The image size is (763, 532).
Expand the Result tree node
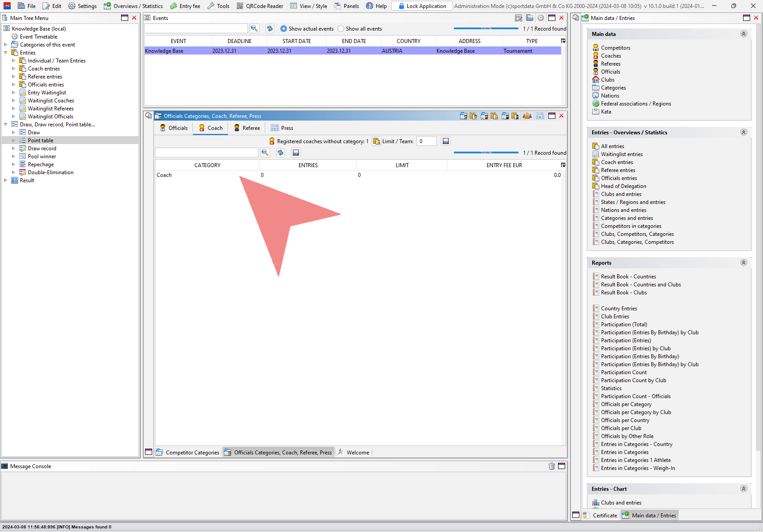point(6,180)
